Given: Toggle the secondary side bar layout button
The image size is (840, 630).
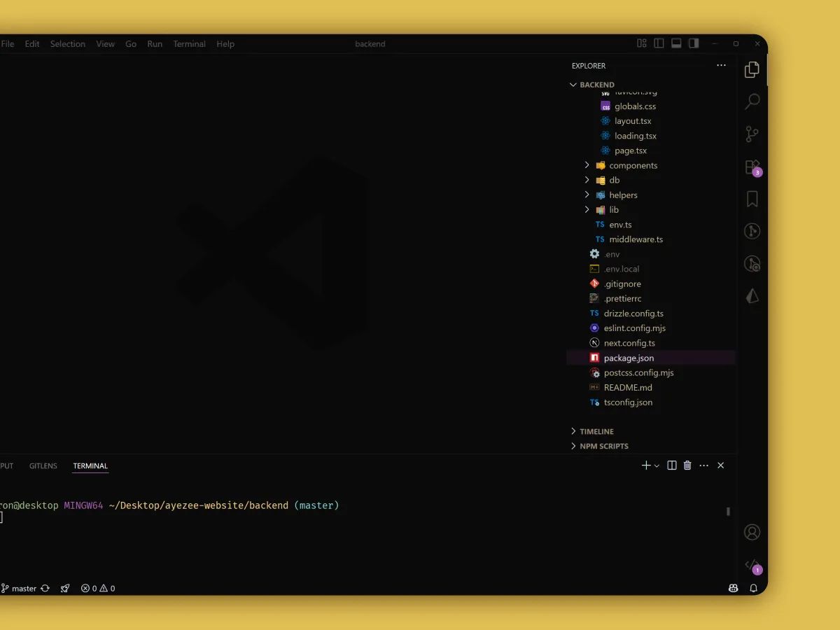Looking at the screenshot, I should [x=694, y=43].
